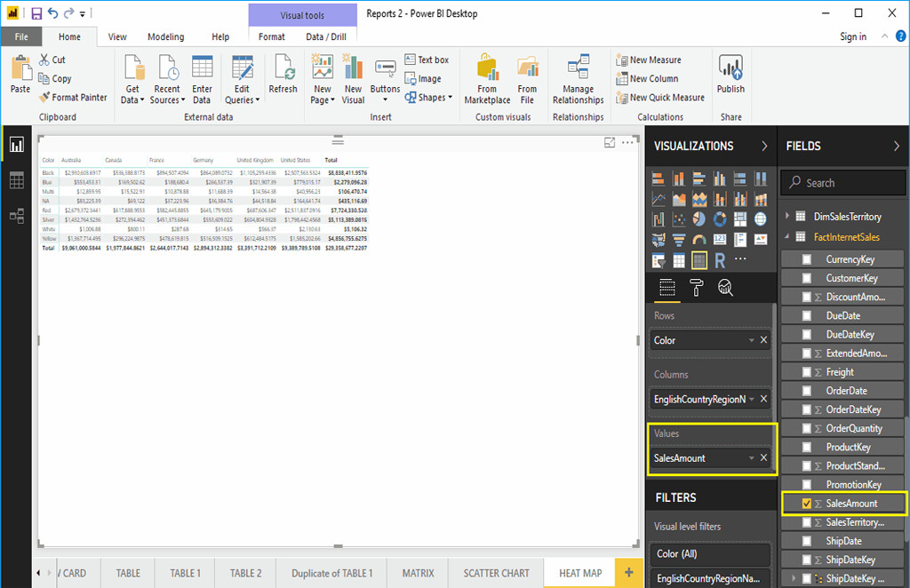
Task: Open the Format pane paint roller
Action: pos(697,288)
